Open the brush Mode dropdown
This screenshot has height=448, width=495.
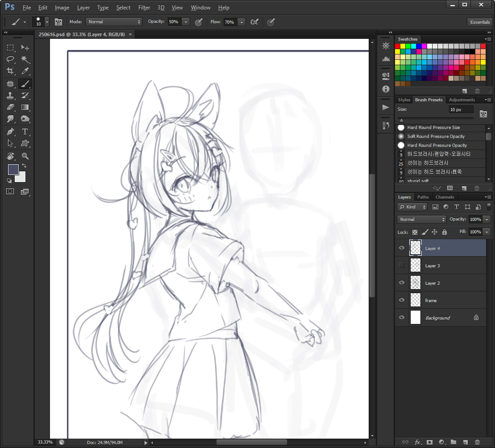click(114, 22)
